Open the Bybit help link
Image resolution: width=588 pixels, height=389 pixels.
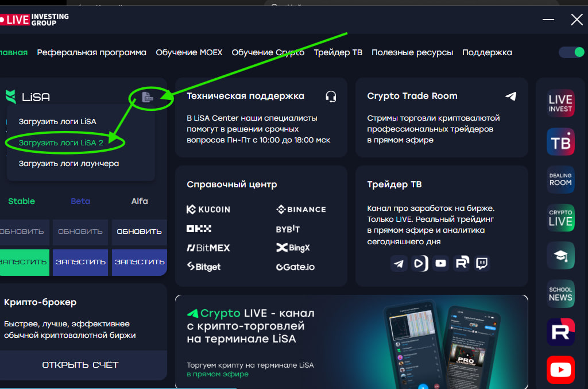(288, 229)
